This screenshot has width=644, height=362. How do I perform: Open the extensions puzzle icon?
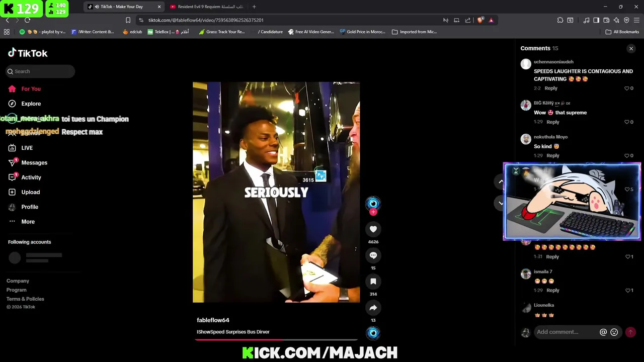click(x=560, y=20)
